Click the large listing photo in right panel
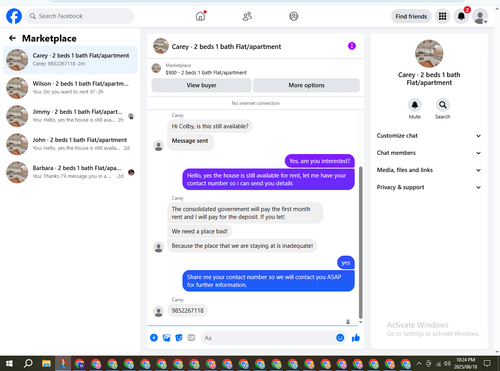 [x=429, y=54]
